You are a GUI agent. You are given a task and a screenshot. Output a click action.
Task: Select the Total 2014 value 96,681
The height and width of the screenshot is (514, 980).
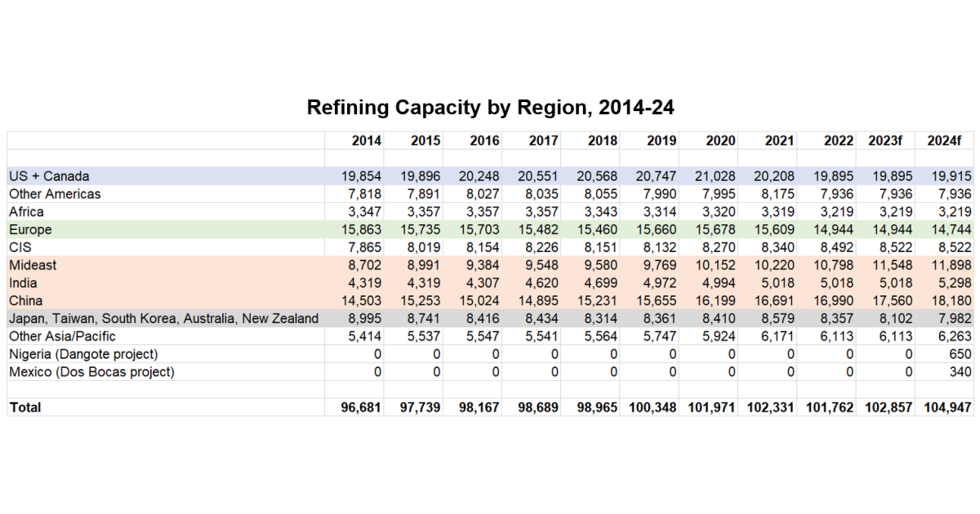(x=362, y=407)
